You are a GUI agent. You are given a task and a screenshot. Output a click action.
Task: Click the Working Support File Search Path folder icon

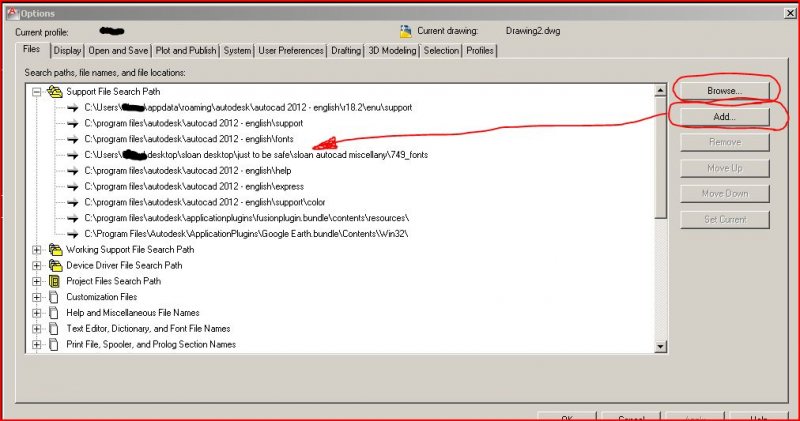55,250
